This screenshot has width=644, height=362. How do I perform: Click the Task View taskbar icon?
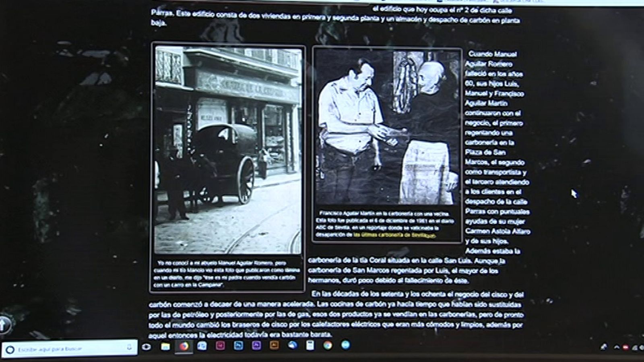tap(147, 347)
